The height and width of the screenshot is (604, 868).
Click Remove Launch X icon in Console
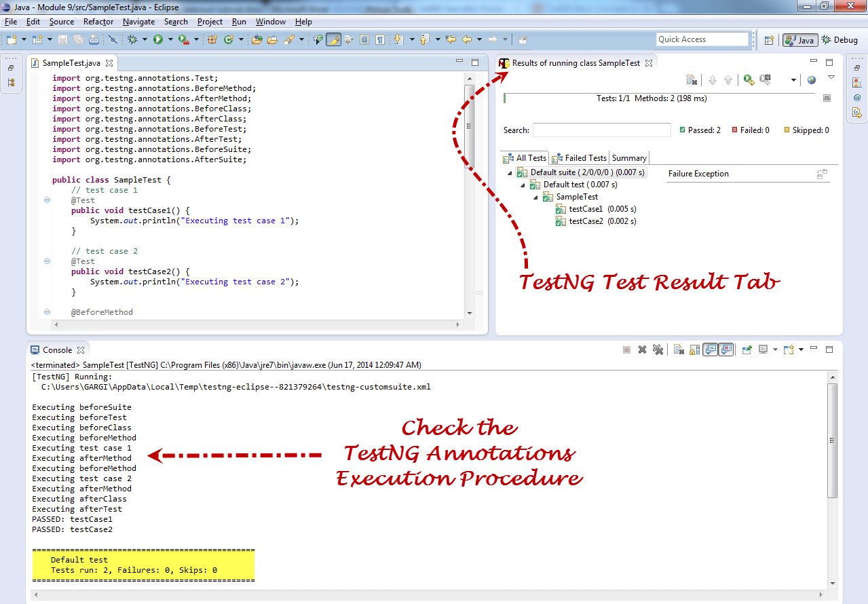click(642, 350)
